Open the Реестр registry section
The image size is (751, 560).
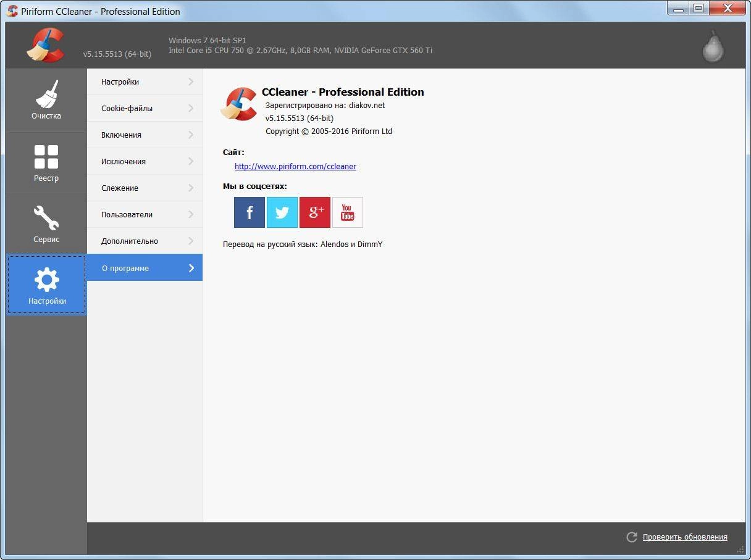[46, 162]
